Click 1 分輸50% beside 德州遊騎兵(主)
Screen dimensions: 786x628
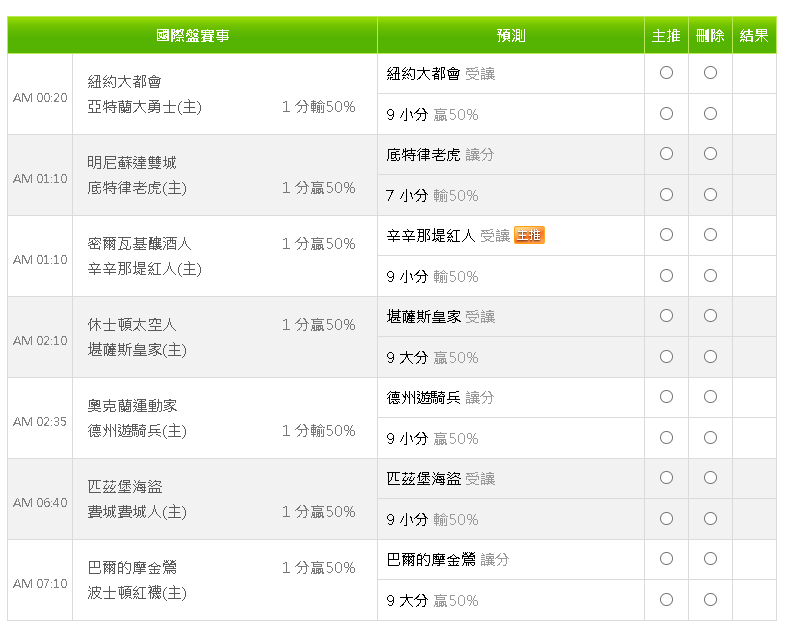[319, 431]
